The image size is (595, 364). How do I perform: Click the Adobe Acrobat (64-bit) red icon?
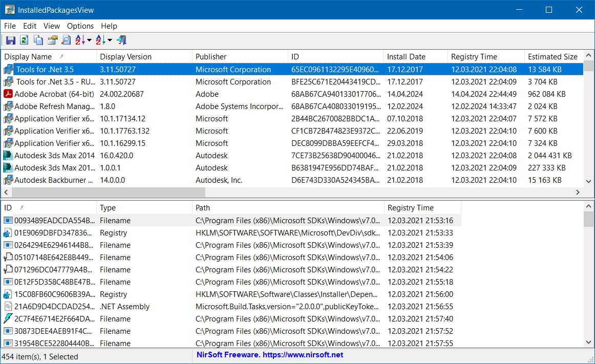point(8,94)
